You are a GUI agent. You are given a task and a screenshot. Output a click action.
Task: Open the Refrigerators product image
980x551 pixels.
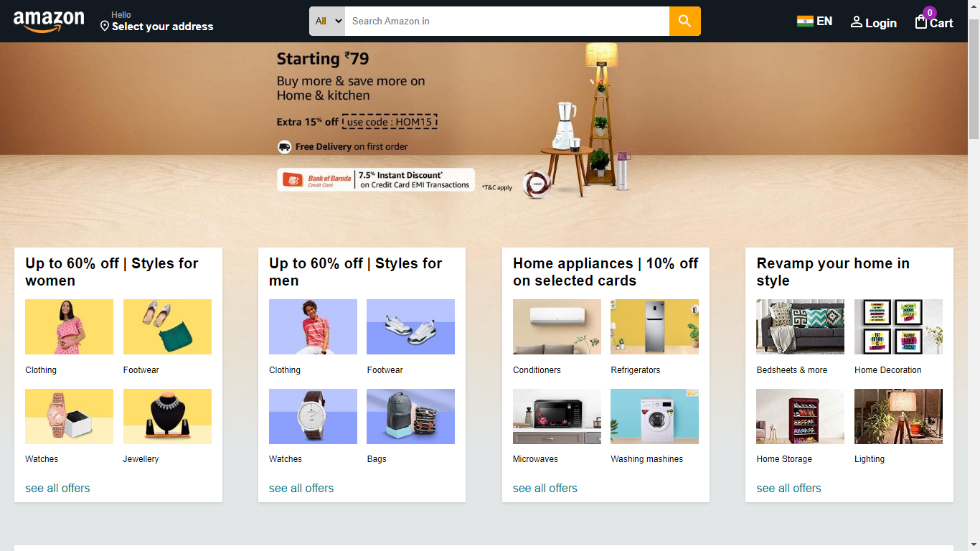tap(654, 326)
